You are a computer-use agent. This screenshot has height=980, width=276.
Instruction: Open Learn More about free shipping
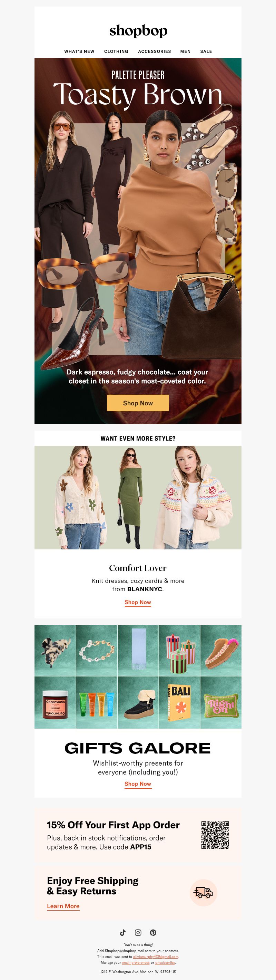pyautogui.click(x=63, y=906)
